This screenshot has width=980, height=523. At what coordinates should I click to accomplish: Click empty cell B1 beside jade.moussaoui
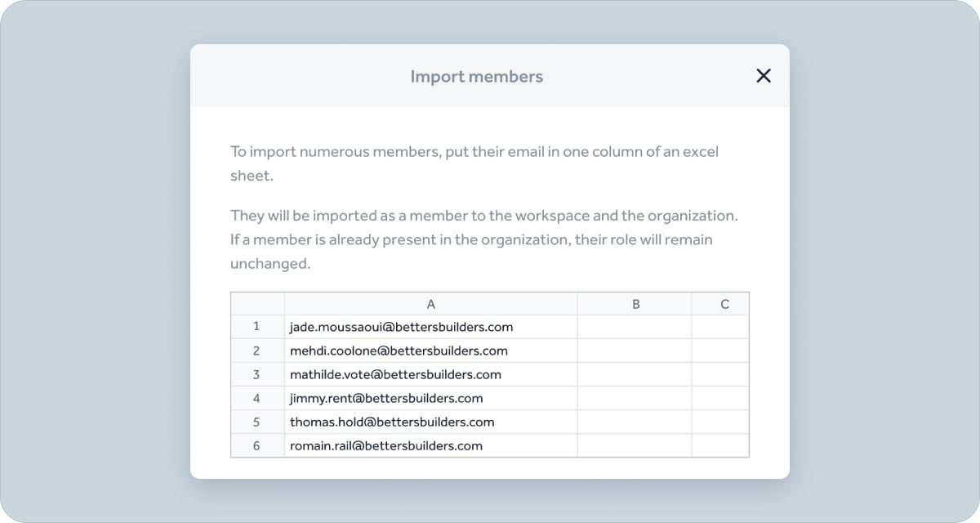coord(635,327)
